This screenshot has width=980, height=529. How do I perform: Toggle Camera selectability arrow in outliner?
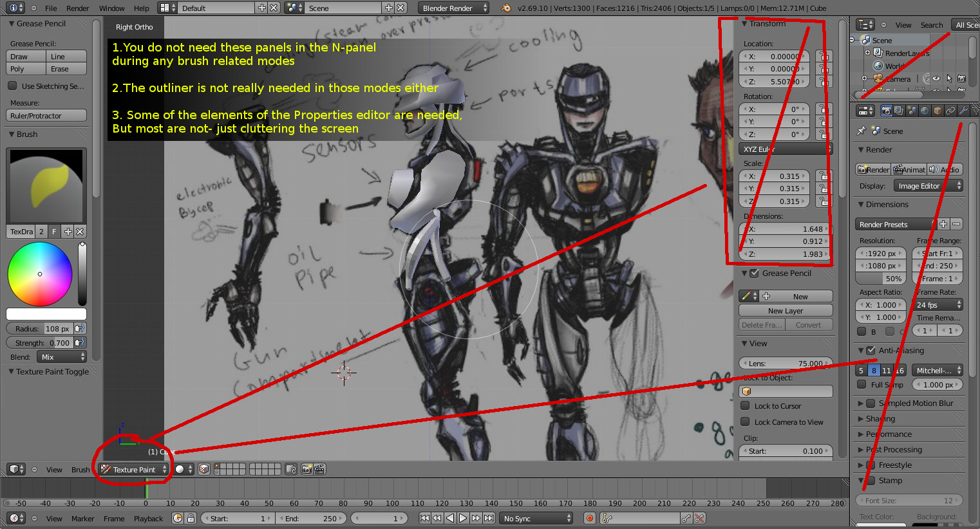click(x=949, y=79)
